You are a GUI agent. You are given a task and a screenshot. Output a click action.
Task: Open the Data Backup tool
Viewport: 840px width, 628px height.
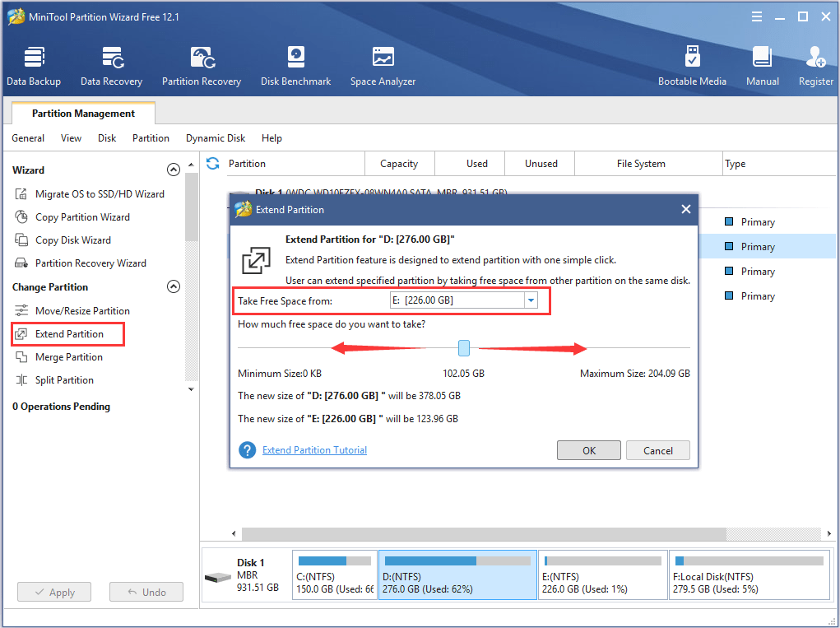point(34,67)
